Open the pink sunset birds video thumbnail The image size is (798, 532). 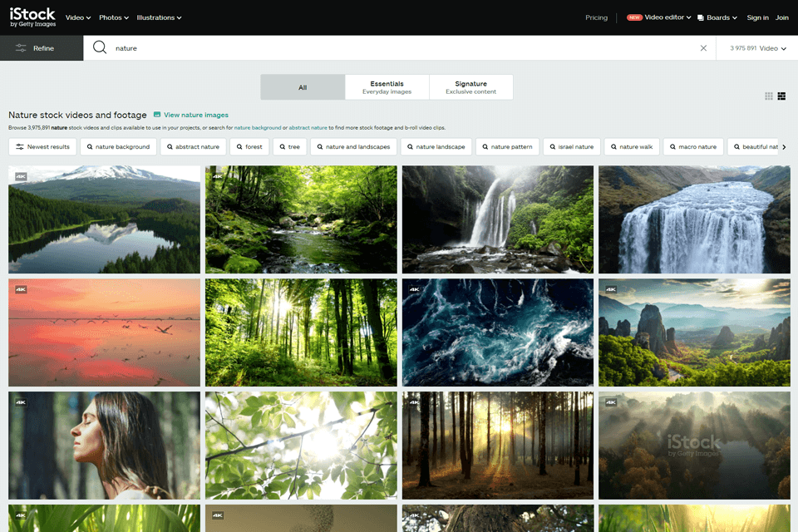[105, 332]
